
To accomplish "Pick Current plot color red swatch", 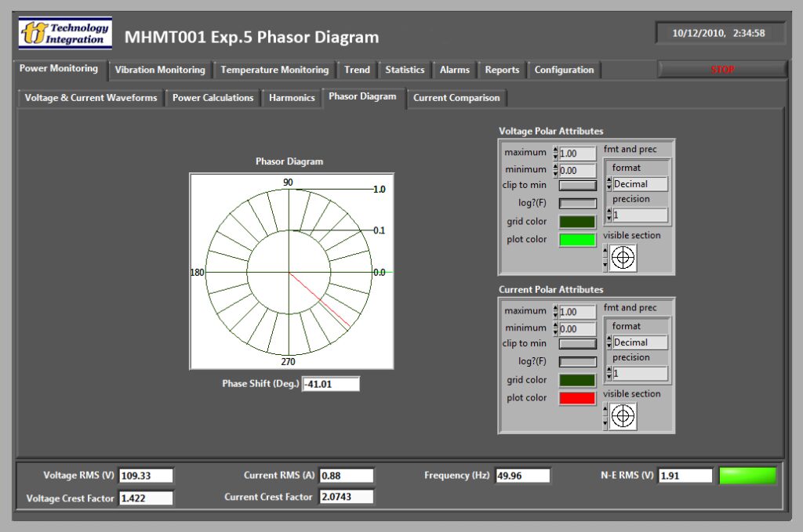I will (577, 398).
